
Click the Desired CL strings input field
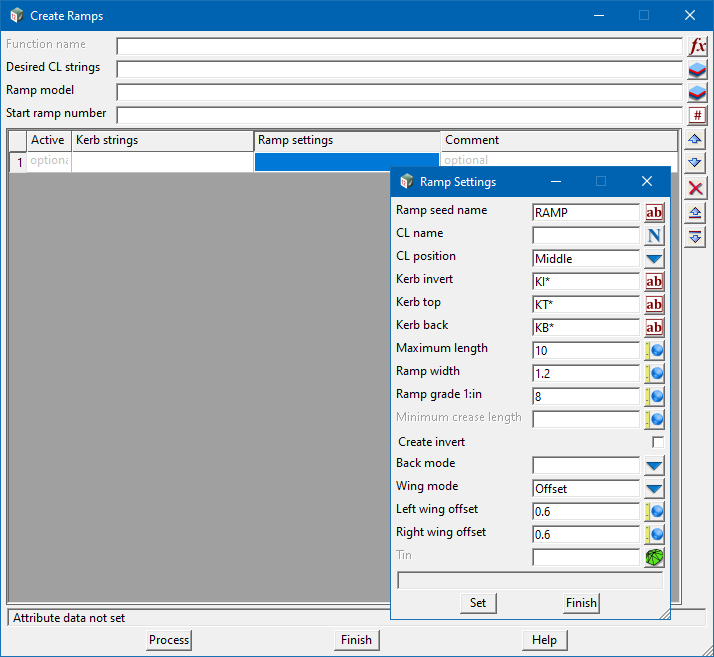click(399, 69)
